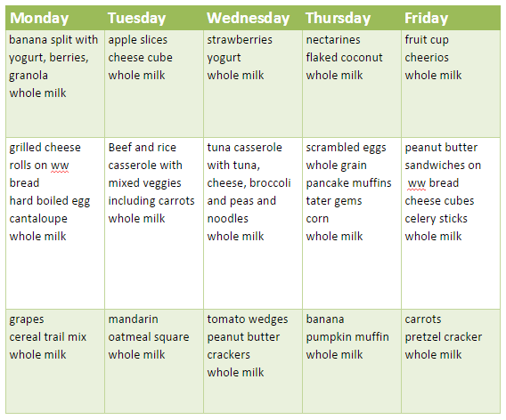This screenshot has height=420, width=506.
Task: Click 'oatmeal square' under Tuesday snack
Action: (149, 337)
